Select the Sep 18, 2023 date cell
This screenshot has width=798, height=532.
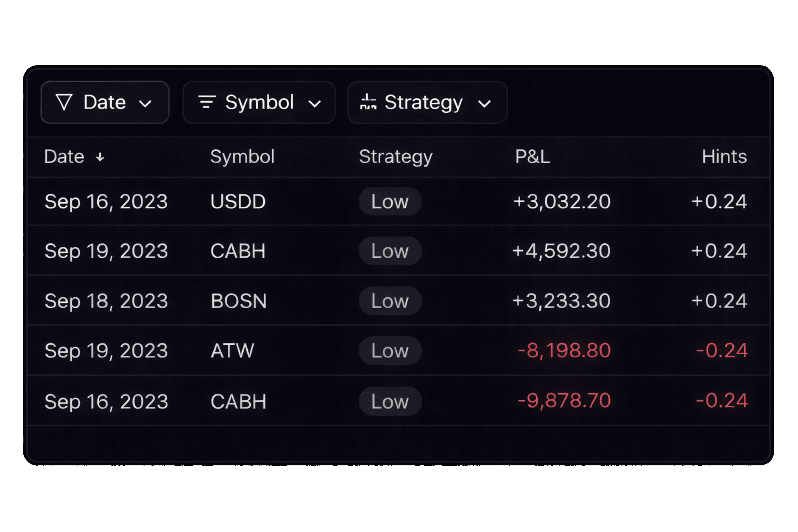106,301
